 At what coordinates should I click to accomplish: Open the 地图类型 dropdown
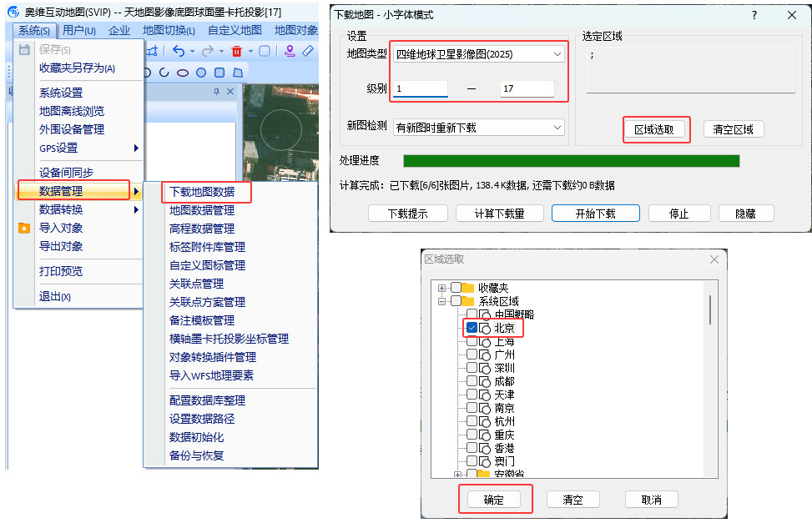(x=478, y=54)
